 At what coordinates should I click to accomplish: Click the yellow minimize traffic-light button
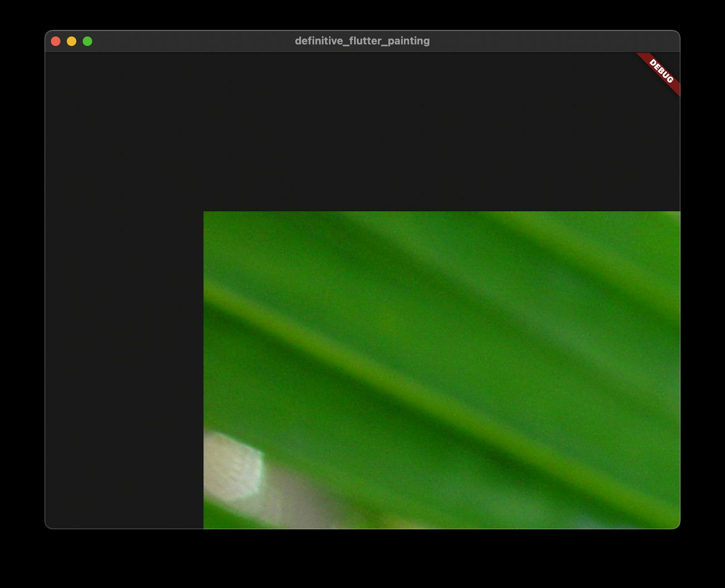[71, 41]
